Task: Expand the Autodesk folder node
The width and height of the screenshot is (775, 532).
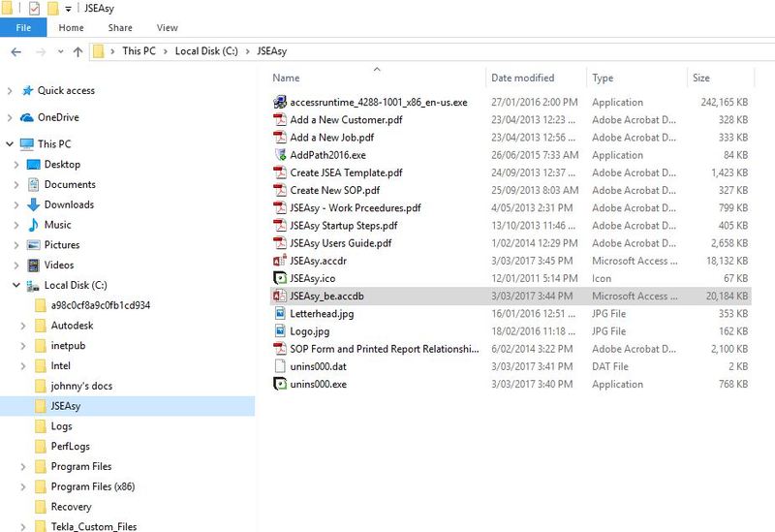Action: tap(22, 326)
